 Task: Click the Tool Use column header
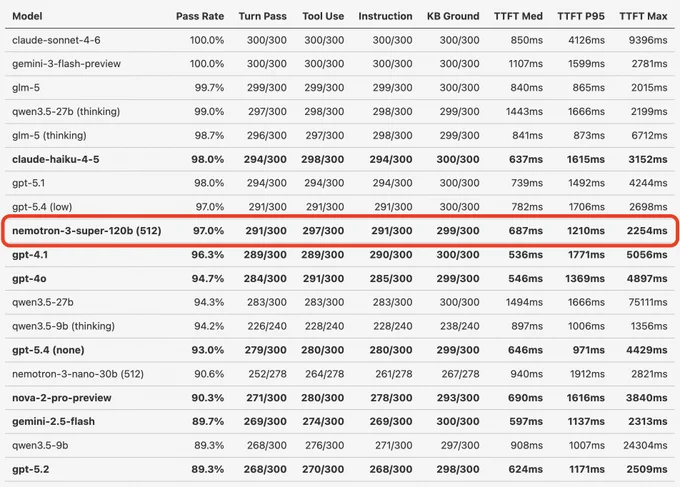323,16
